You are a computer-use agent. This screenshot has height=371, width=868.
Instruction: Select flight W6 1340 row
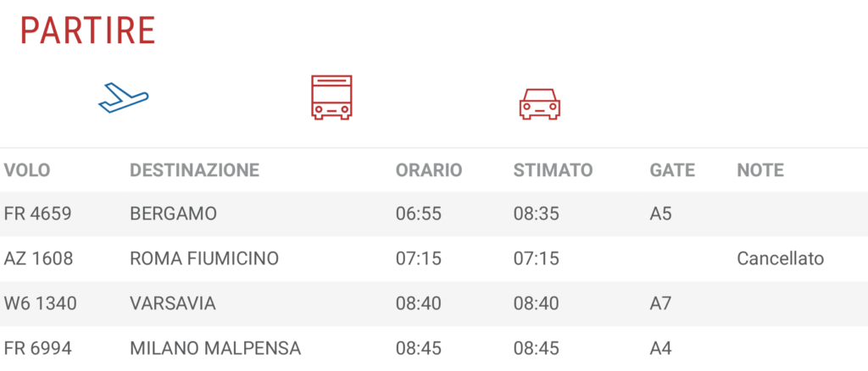(434, 303)
